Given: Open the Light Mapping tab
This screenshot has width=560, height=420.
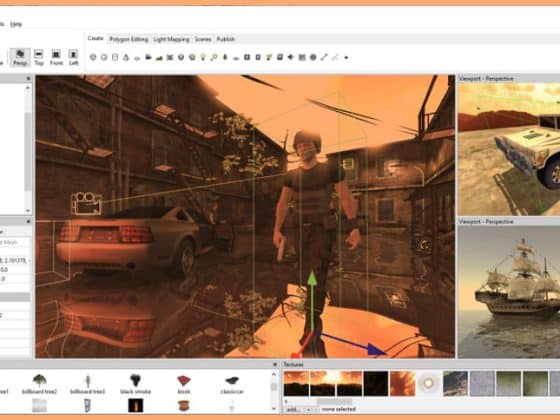Looking at the screenshot, I should coord(171,39).
